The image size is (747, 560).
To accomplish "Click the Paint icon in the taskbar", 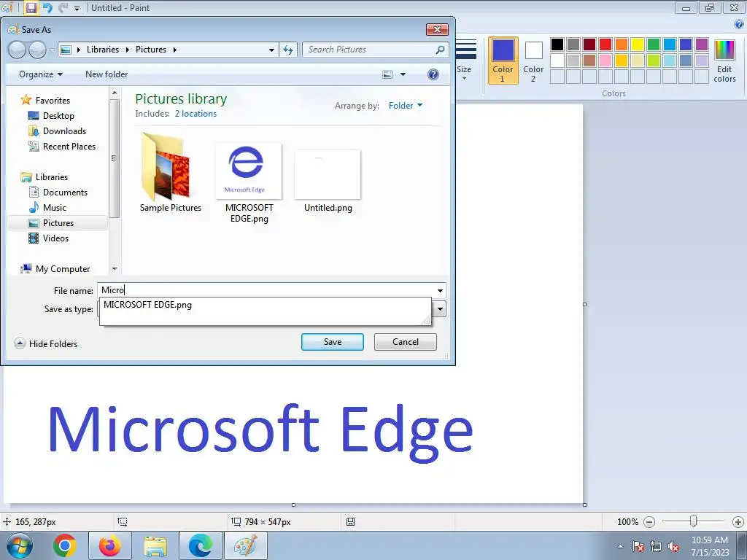I will [246, 545].
